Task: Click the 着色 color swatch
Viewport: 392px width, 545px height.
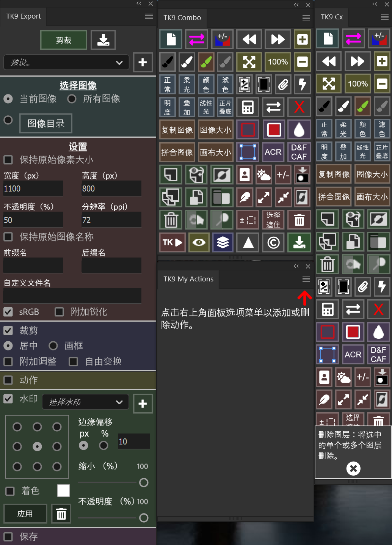Action: (63, 490)
